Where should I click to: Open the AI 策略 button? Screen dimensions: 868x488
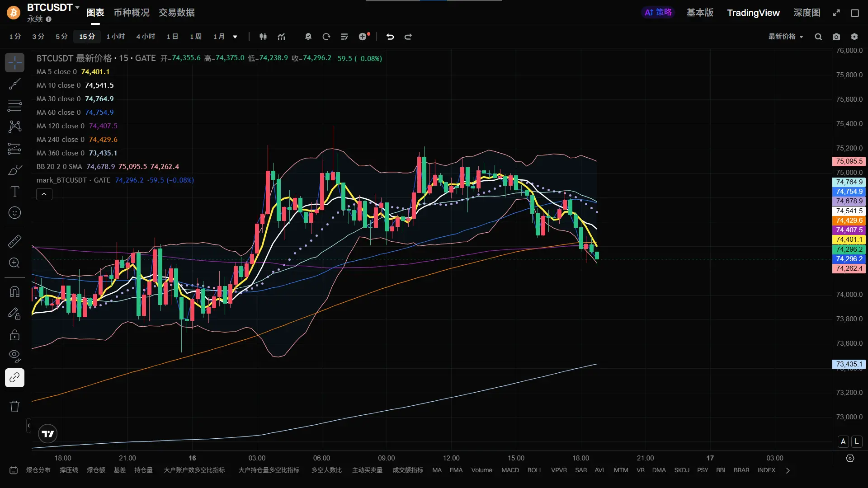click(x=658, y=13)
